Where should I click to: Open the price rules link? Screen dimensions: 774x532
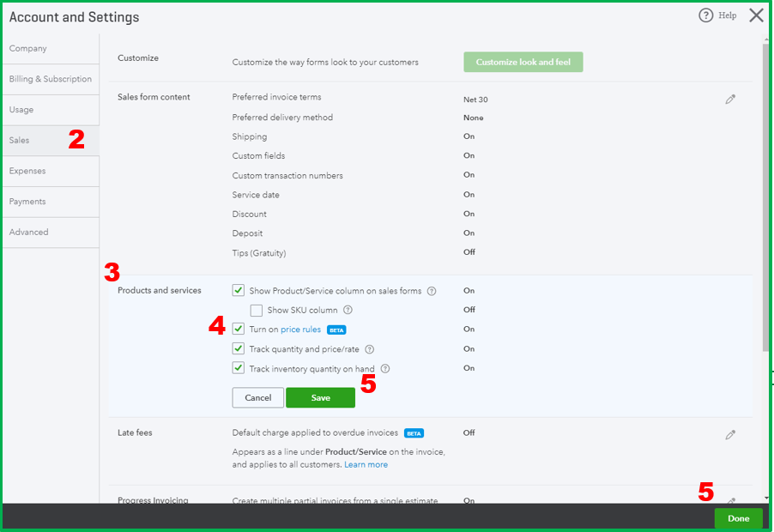300,329
